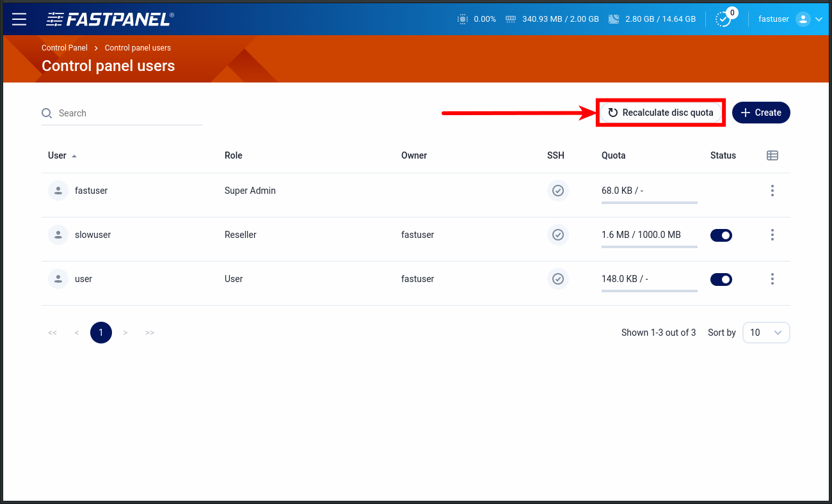Click the fastuser username in header
The width and height of the screenshot is (832, 504).
pos(774,19)
